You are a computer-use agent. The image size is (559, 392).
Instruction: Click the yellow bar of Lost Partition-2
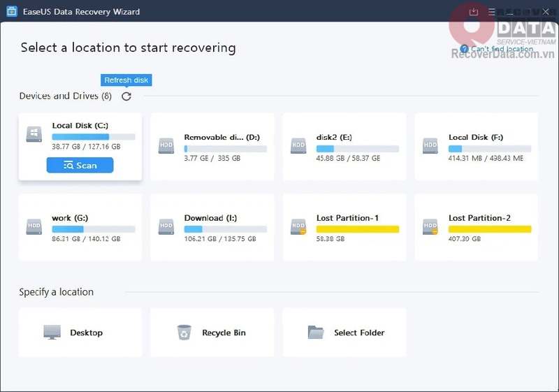tap(490, 229)
